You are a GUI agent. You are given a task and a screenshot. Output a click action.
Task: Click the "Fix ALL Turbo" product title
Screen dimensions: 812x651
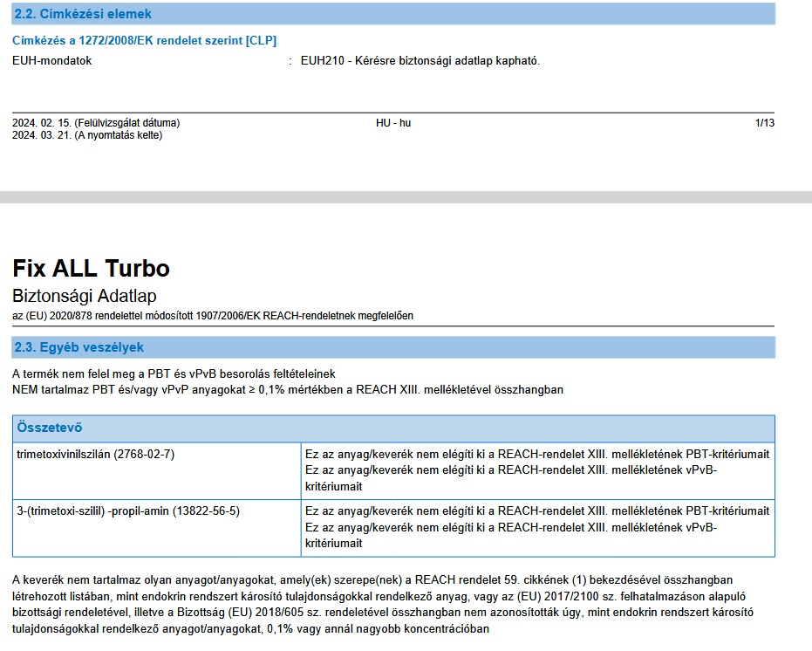(91, 267)
